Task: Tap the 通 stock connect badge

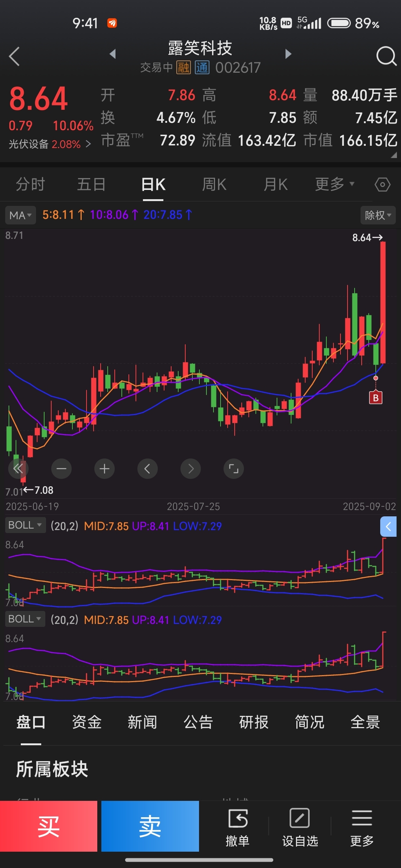Action: [x=202, y=68]
